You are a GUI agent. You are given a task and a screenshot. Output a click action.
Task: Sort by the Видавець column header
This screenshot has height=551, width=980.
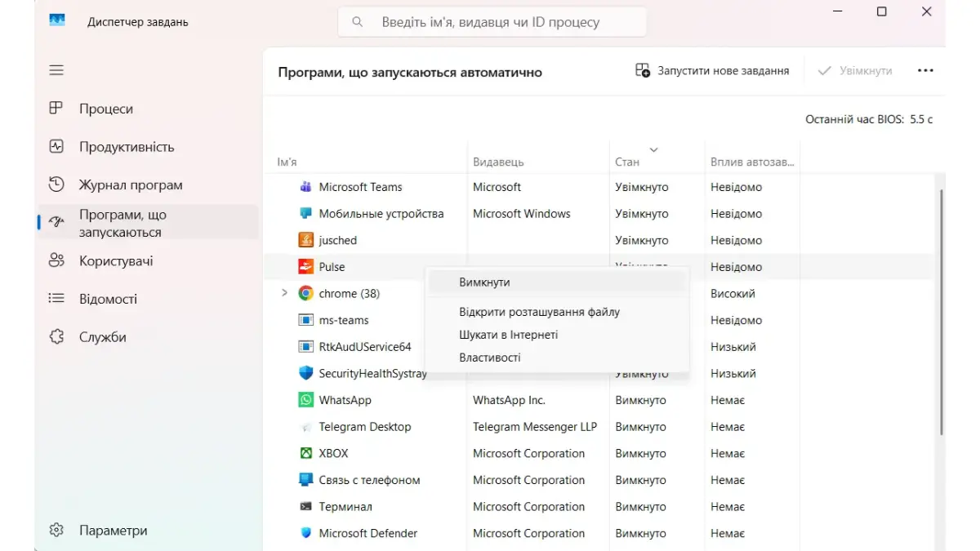pos(498,162)
